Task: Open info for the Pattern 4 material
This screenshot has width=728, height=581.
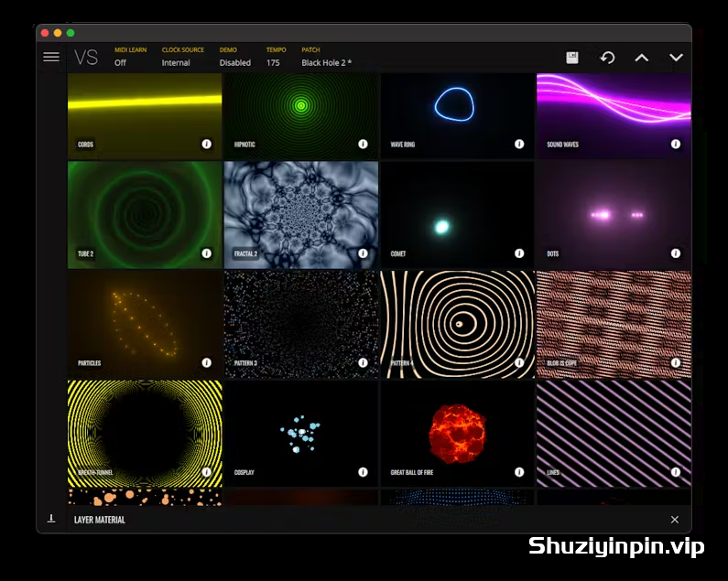Action: click(x=519, y=362)
